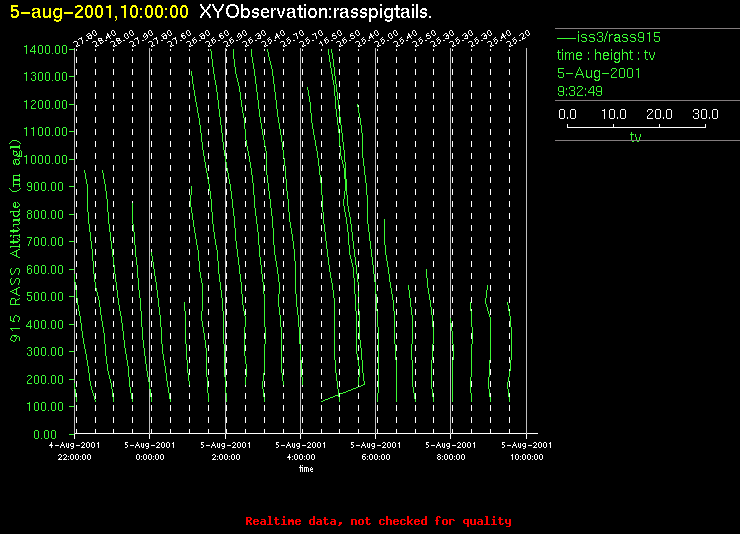Click the "0.00" altitude tick label

tap(45, 434)
